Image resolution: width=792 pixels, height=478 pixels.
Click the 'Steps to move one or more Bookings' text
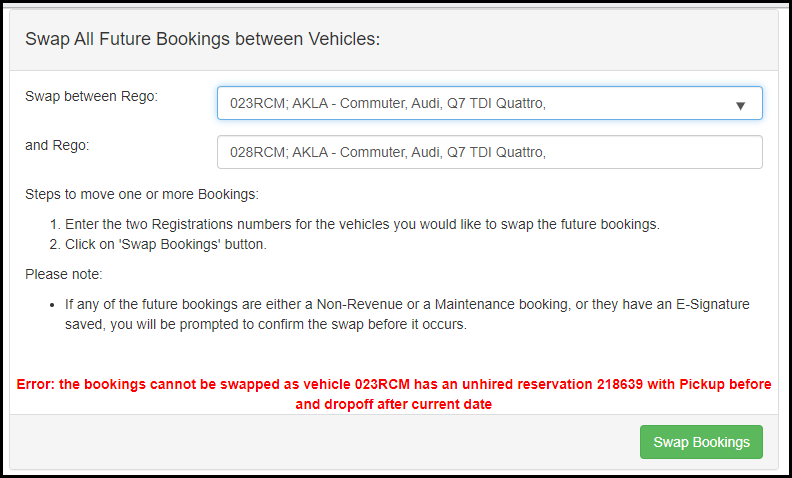click(x=142, y=195)
